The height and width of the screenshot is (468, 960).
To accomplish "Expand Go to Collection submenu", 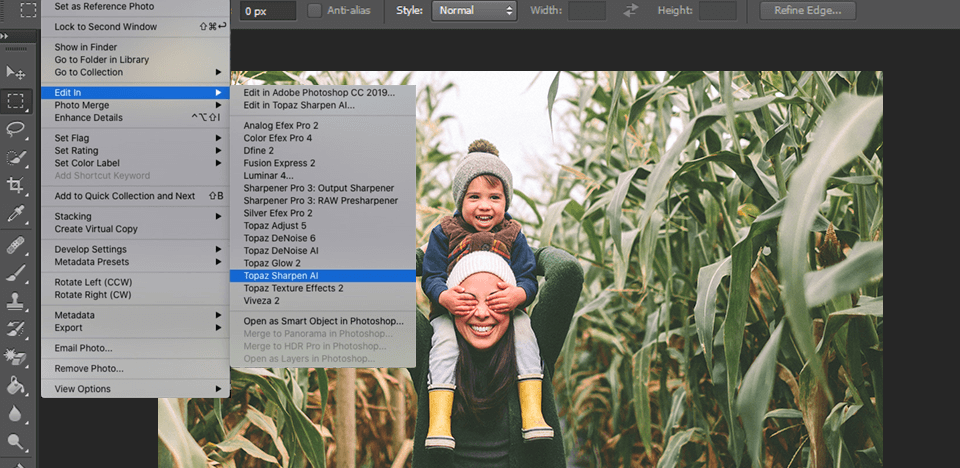I will click(135, 72).
